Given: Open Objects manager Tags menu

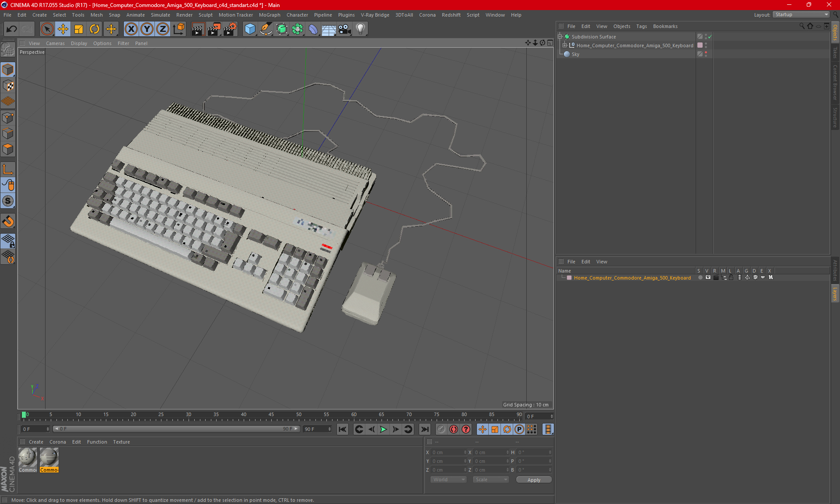Looking at the screenshot, I should [641, 26].
